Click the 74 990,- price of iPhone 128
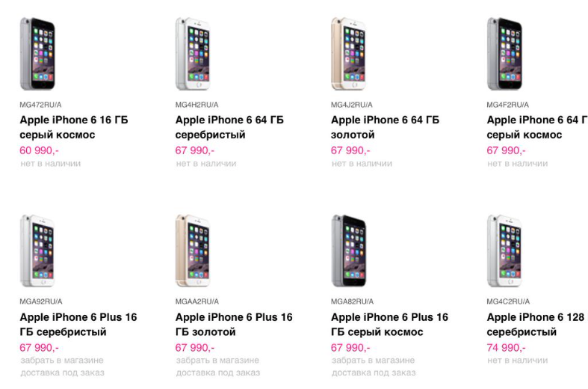 click(x=506, y=348)
